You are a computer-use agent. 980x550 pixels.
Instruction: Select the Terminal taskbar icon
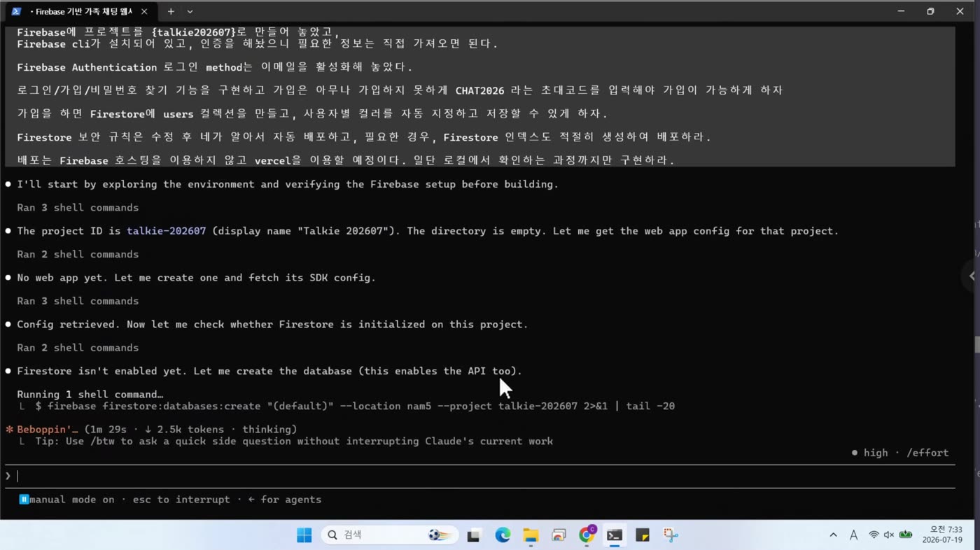click(x=615, y=535)
